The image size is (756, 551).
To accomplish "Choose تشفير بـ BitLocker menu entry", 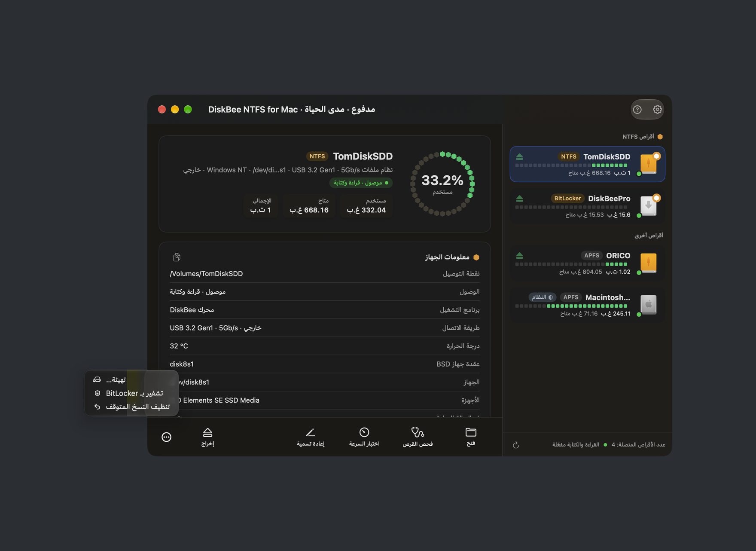I will pyautogui.click(x=131, y=393).
